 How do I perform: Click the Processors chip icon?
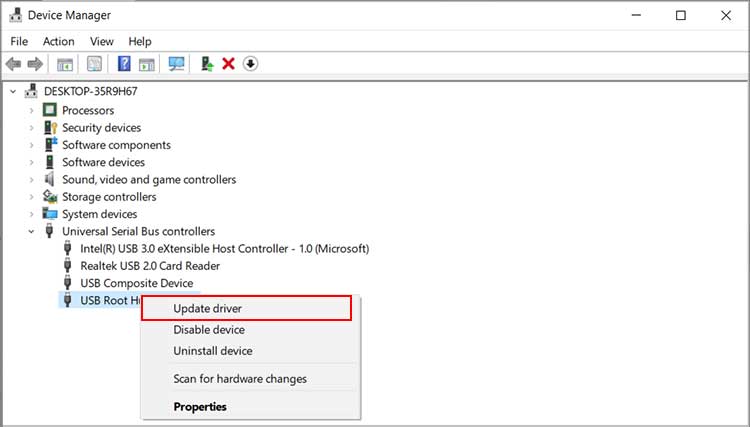pyautogui.click(x=50, y=110)
